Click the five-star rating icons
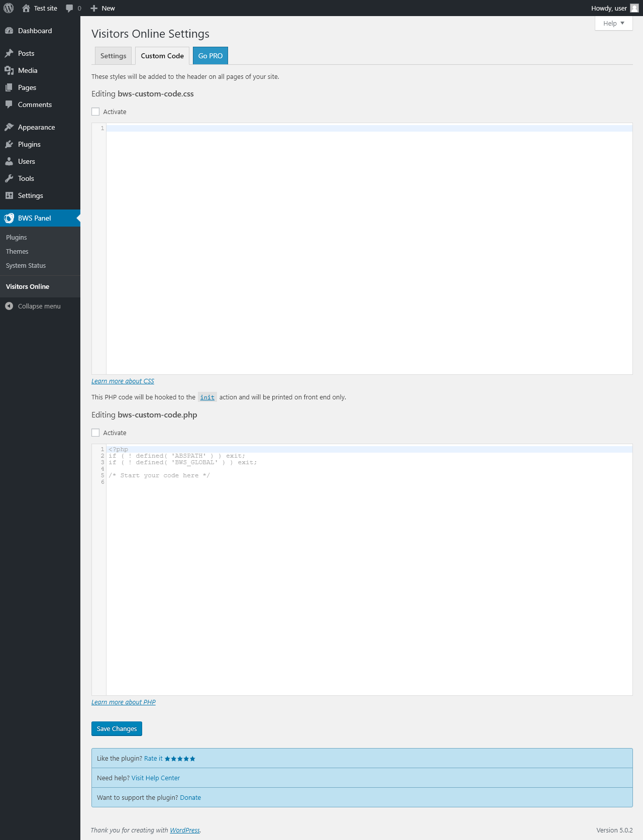The width and height of the screenshot is (643, 840). pos(180,759)
